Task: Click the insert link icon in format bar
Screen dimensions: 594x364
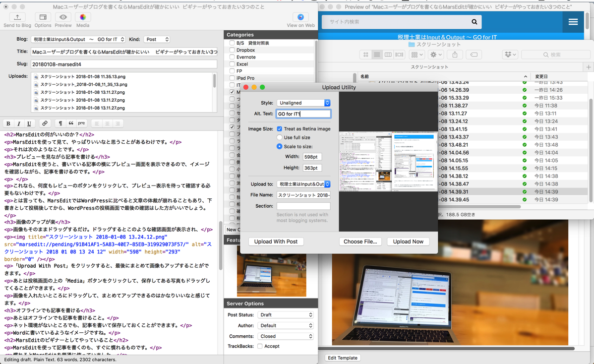Action: [x=45, y=123]
